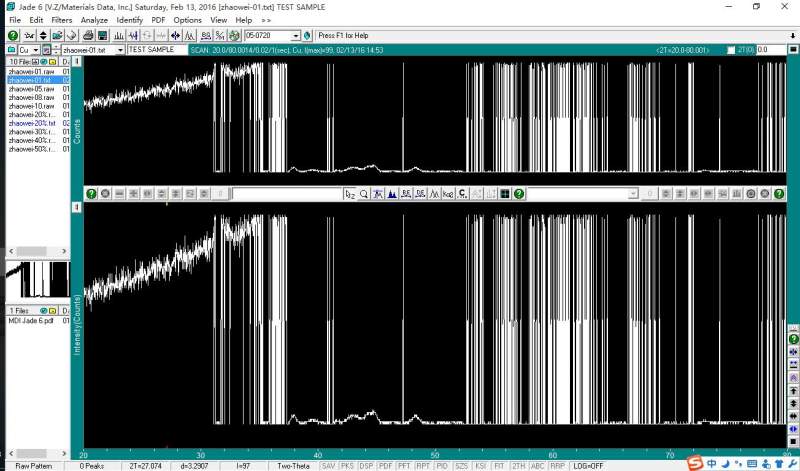This screenshot has width=800, height=471.
Task: Open the File menu
Action: (x=15, y=20)
